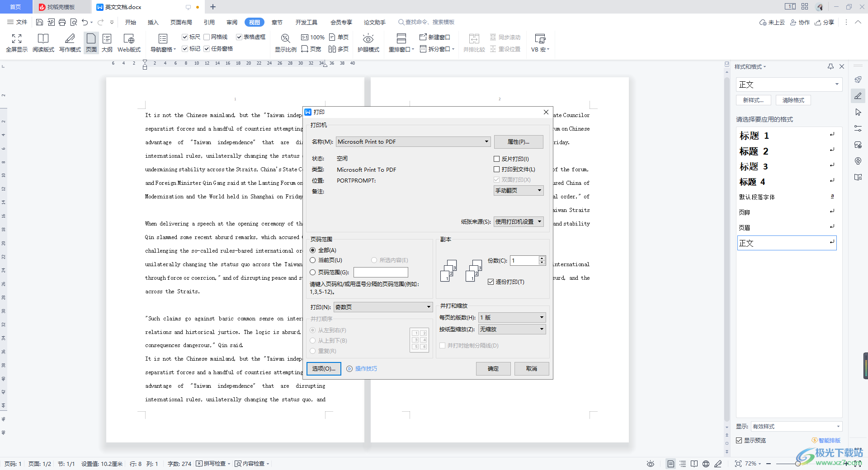Screen dimensions: 868x470
Task: Open the Page Layout (页面布局) tab
Action: point(181,22)
